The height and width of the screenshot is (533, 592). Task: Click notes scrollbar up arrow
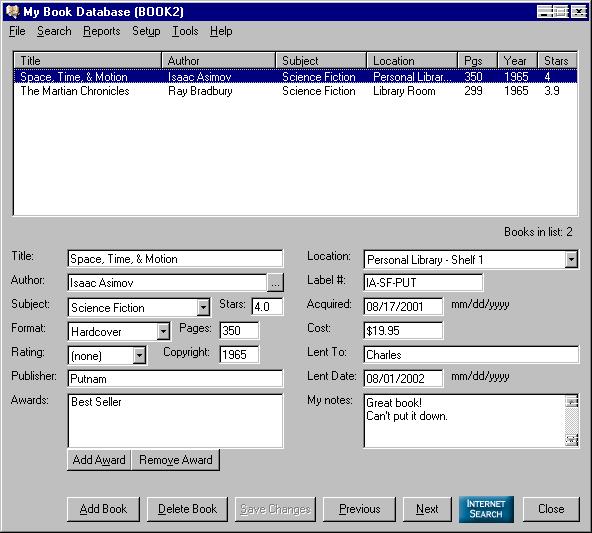click(572, 401)
